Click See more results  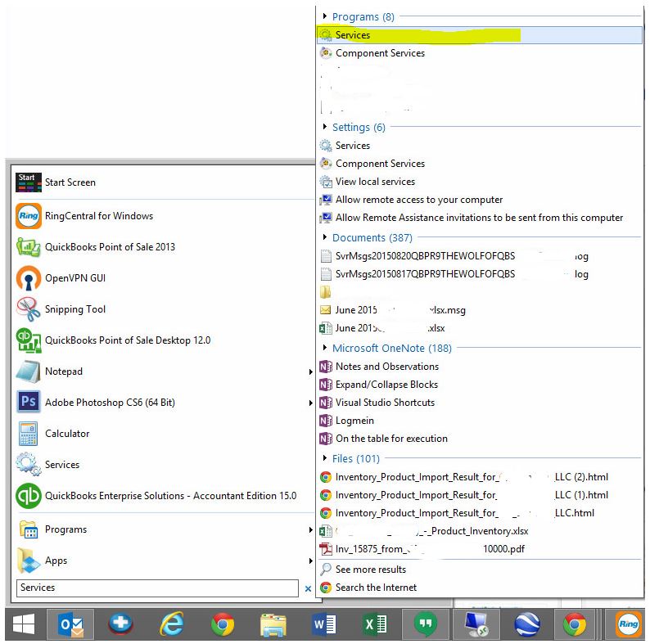[x=371, y=570]
